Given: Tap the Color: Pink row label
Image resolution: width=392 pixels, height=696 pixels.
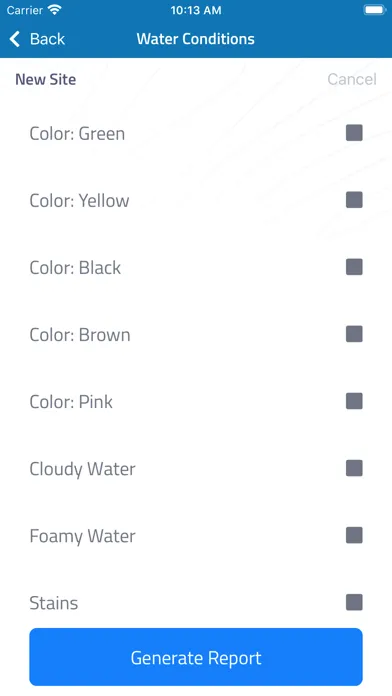Looking at the screenshot, I should pyautogui.click(x=71, y=402).
